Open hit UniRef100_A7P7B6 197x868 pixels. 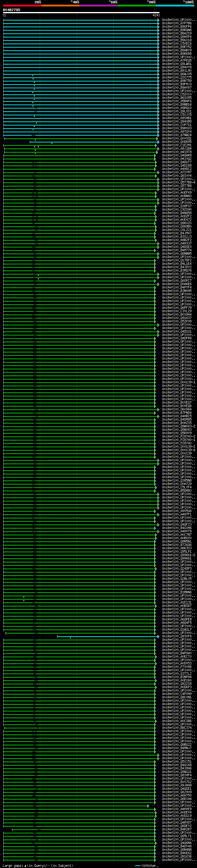pos(177,23)
